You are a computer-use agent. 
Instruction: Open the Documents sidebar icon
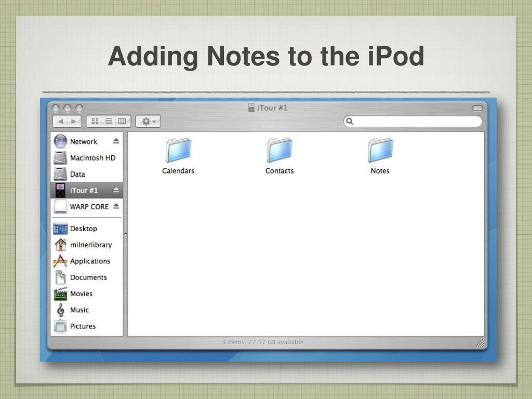(60, 277)
